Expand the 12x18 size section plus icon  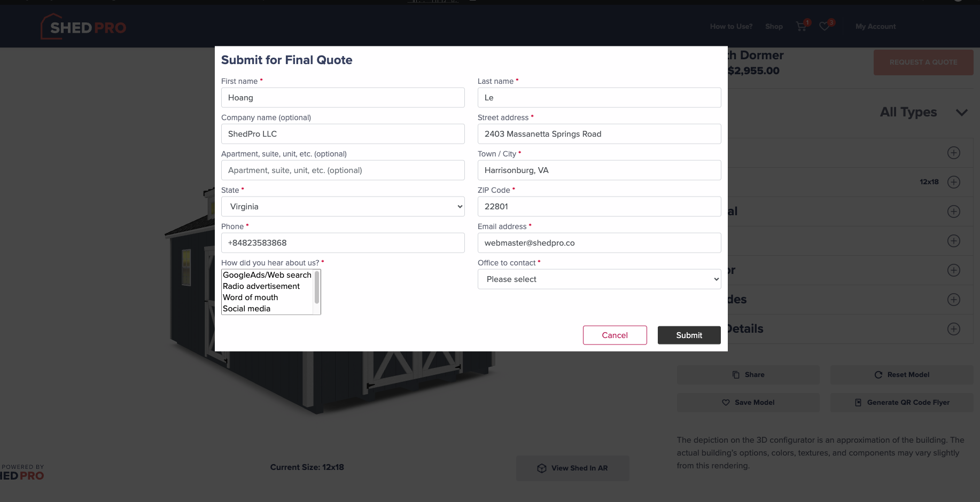[954, 182]
